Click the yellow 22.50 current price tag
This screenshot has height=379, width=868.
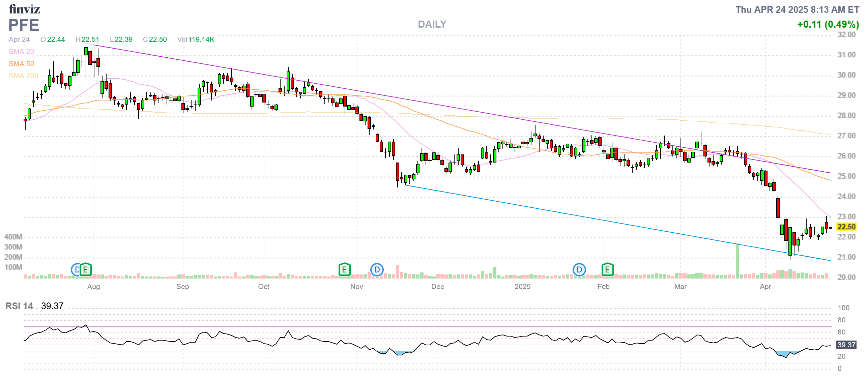tap(846, 227)
